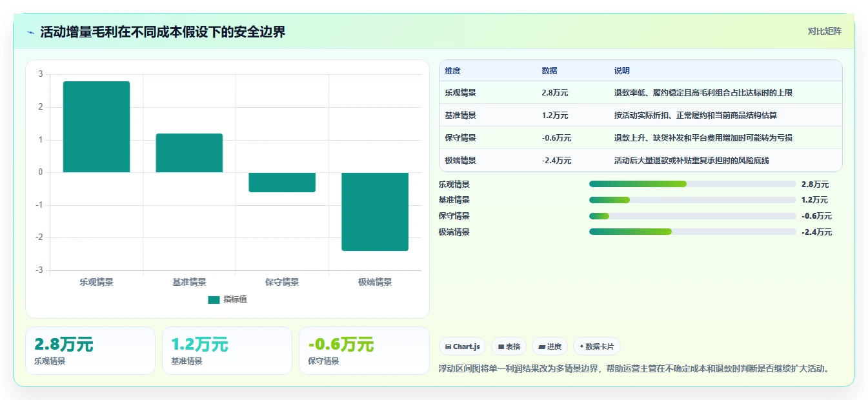Click the 表格 tag button

click(x=509, y=346)
